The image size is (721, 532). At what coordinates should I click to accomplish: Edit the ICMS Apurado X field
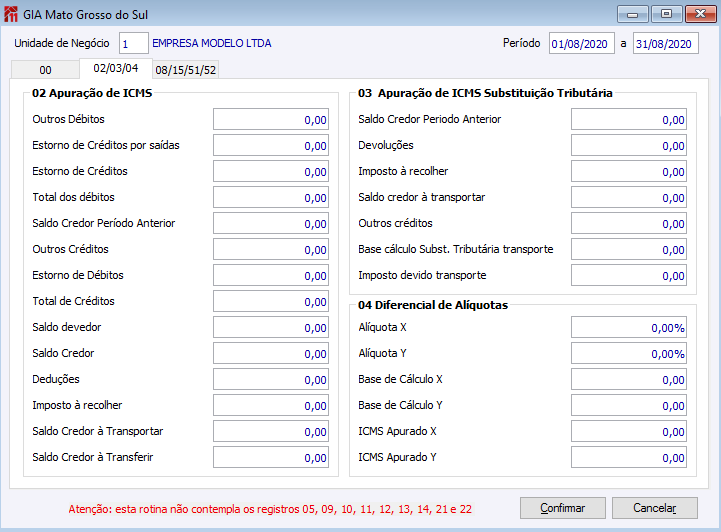point(629,431)
